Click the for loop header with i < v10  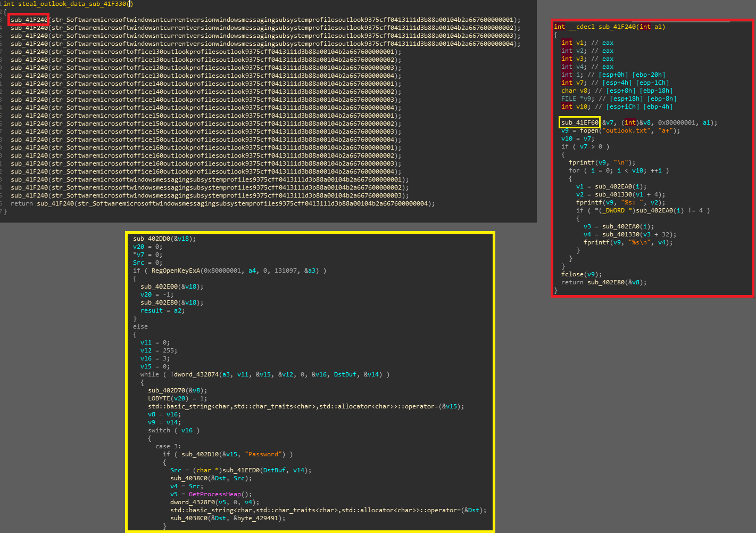[x=619, y=170]
